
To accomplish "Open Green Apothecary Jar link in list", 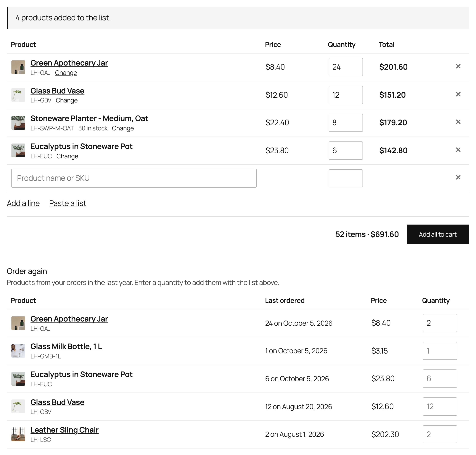I will pos(69,63).
